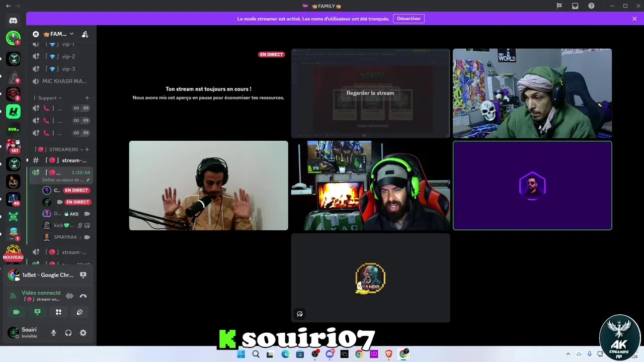The height and width of the screenshot is (362, 644).
Task: Open the stream text channel with hash
Action: pyautogui.click(x=62, y=160)
